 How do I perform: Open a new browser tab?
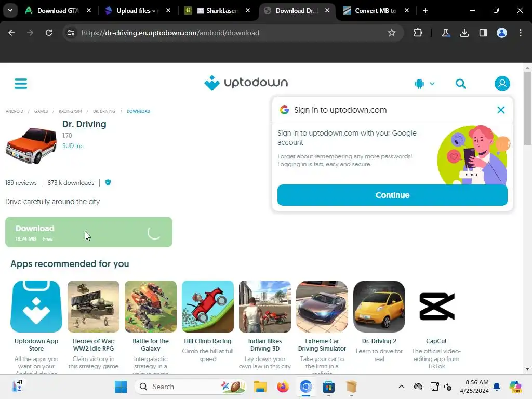pos(425,10)
